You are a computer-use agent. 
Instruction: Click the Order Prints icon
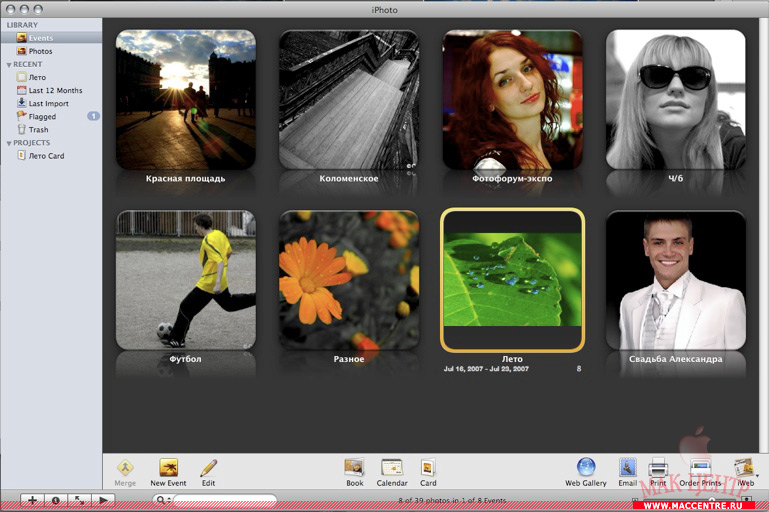[x=700, y=468]
